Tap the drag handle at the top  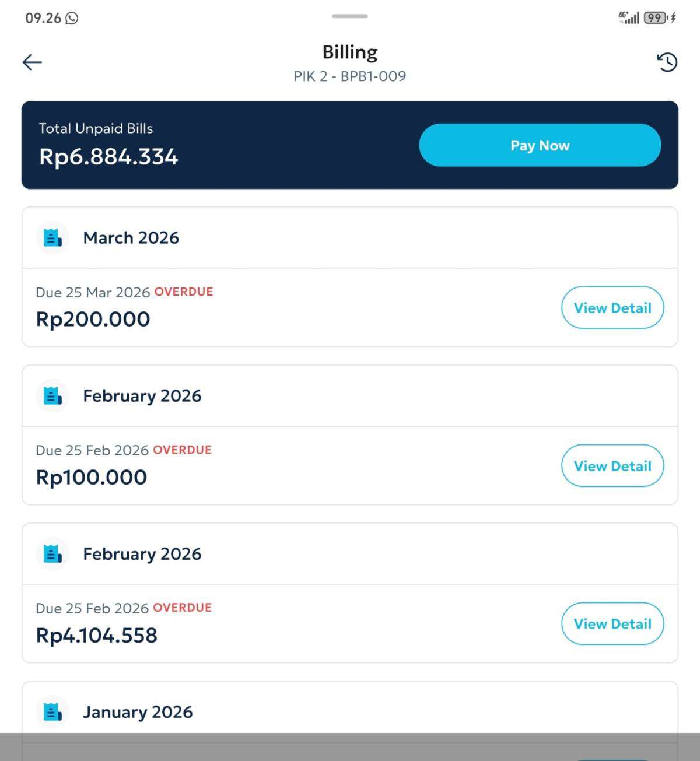coord(350,16)
